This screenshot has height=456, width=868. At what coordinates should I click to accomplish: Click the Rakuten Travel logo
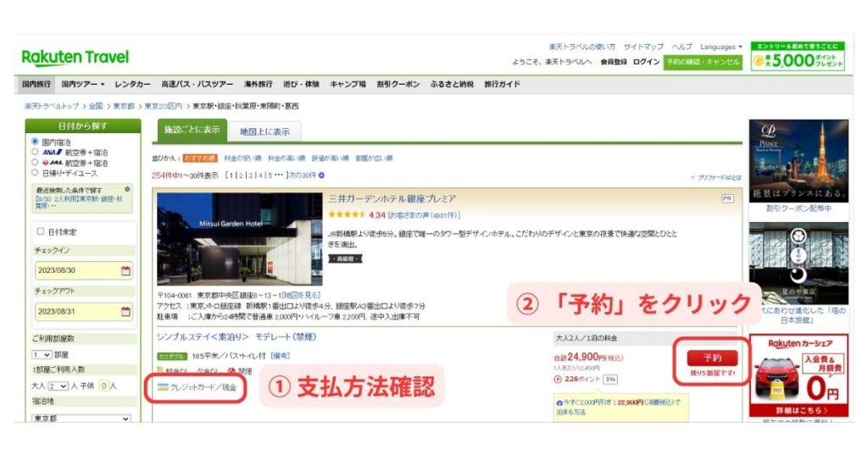(x=75, y=57)
